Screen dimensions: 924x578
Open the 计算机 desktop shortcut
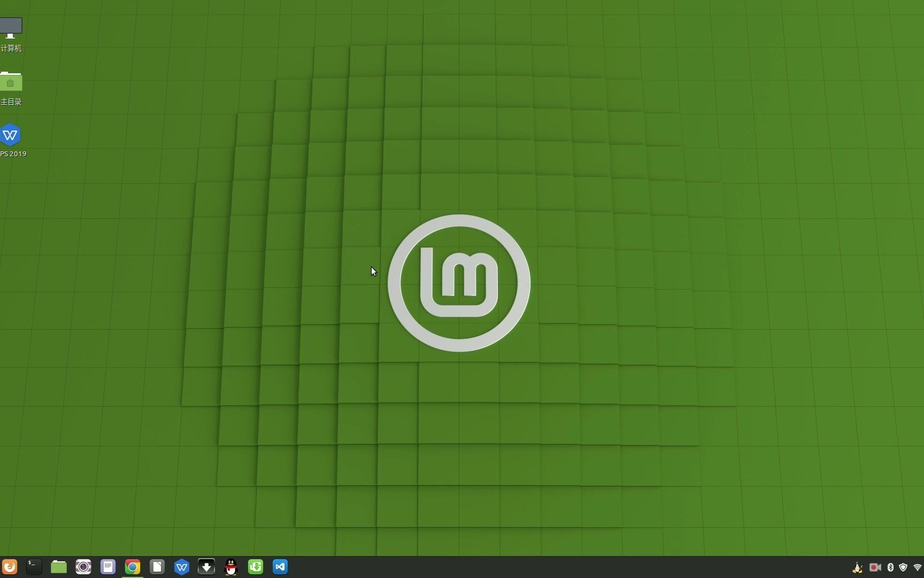pos(11,32)
